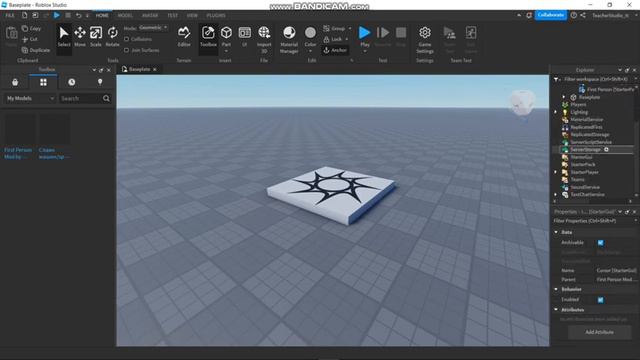The image size is (640, 360).
Task: Activate the Scale tool
Action: click(96, 36)
